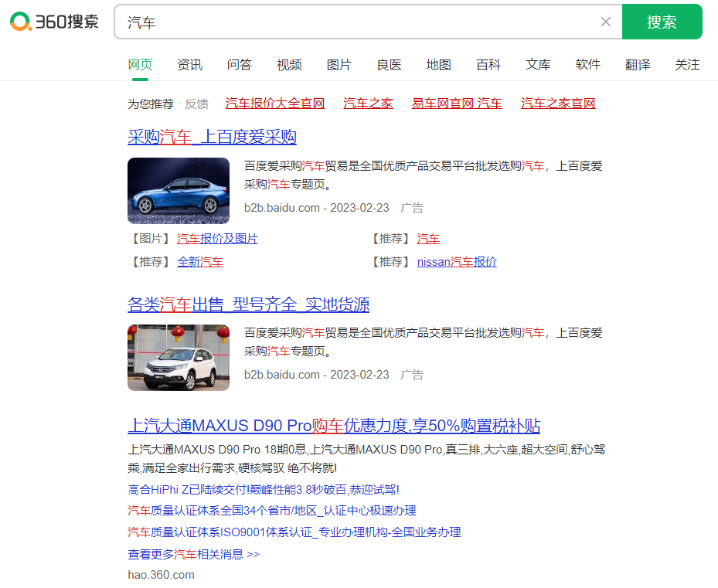Click inside the search input field

309,22
